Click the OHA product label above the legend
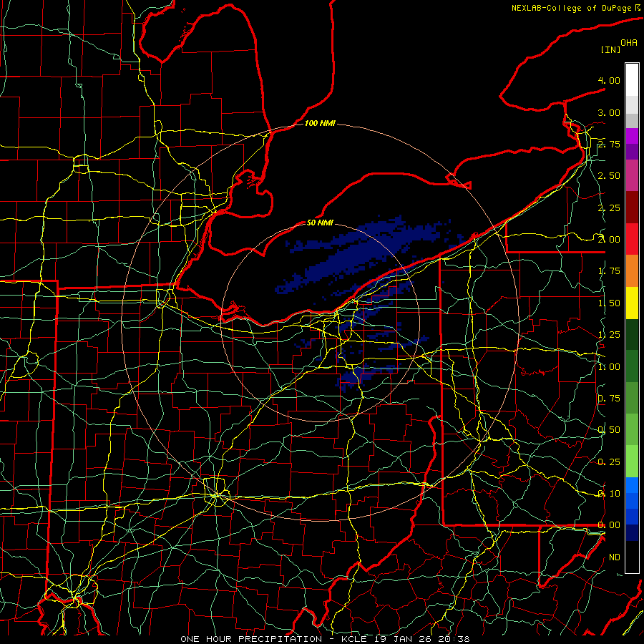Image resolution: width=644 pixels, height=644 pixels. click(x=629, y=42)
